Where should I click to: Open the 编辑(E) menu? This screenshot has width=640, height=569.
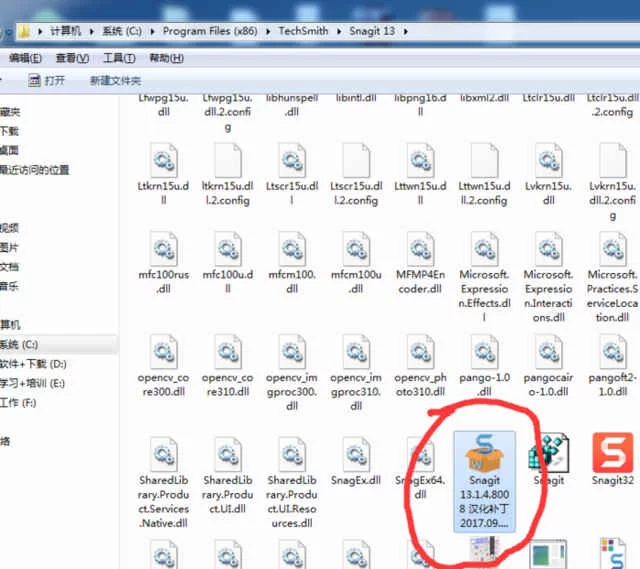(x=25, y=58)
